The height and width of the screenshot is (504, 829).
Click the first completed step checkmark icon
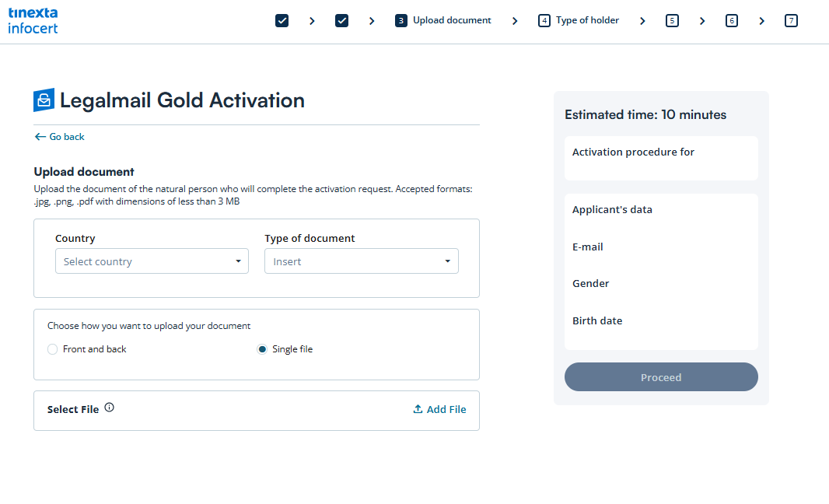pos(282,21)
